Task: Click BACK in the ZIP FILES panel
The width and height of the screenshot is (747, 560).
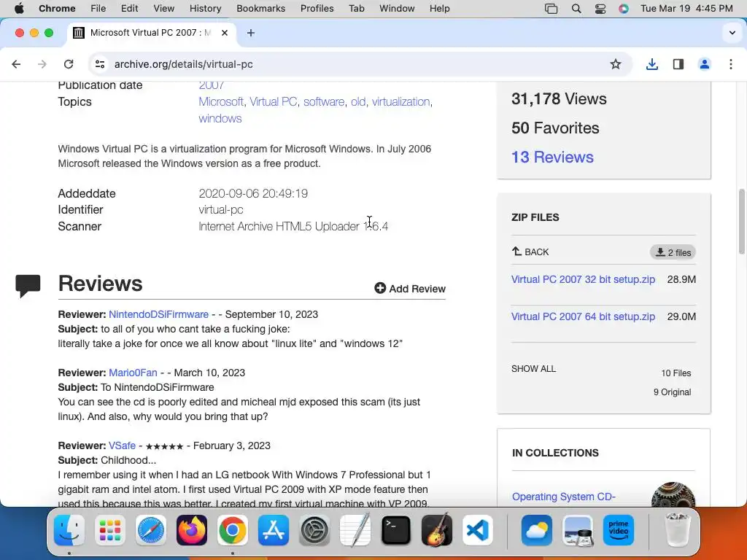Action: (530, 252)
